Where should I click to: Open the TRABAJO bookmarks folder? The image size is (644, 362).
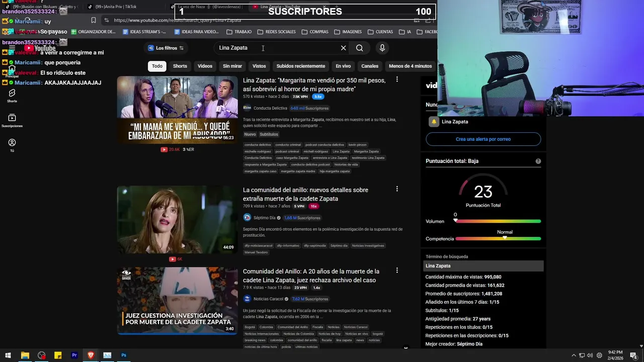239,32
